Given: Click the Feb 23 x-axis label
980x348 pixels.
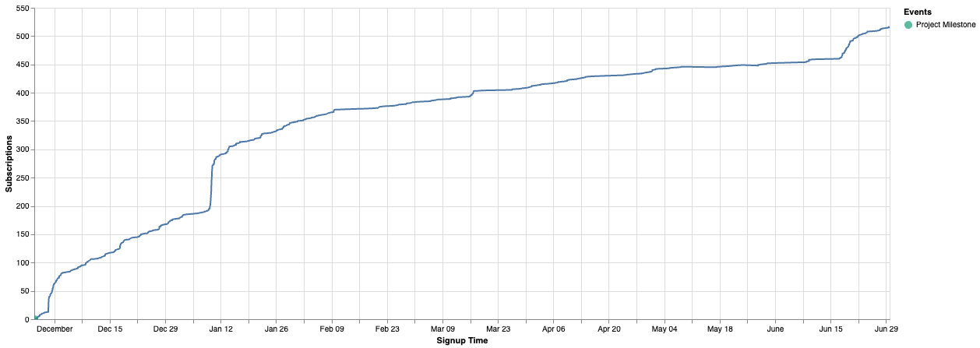Looking at the screenshot, I should (387, 329).
